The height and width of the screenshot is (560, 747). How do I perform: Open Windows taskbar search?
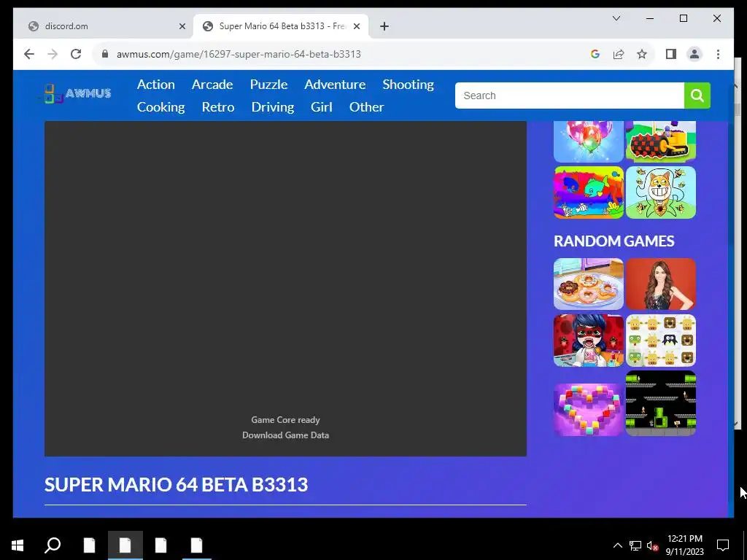53,545
